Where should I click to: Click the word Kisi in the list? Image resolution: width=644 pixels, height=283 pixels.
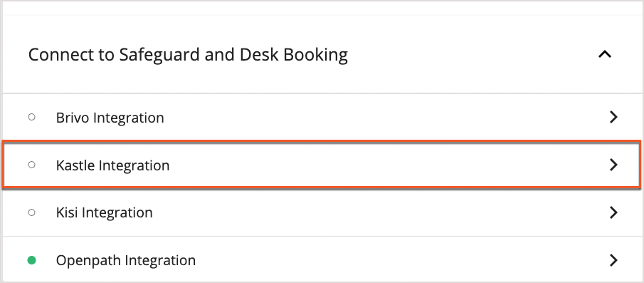pos(68,213)
